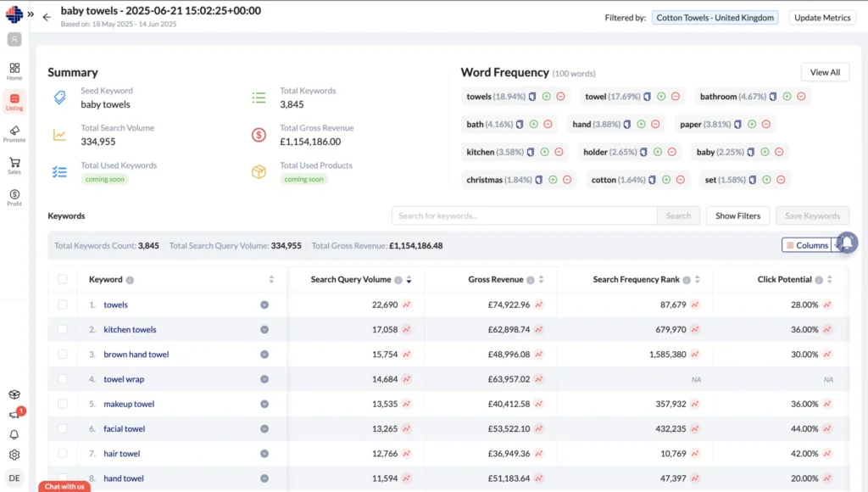Exclude the word 'baby' with minus icon
This screenshot has height=492, width=868.
(779, 152)
